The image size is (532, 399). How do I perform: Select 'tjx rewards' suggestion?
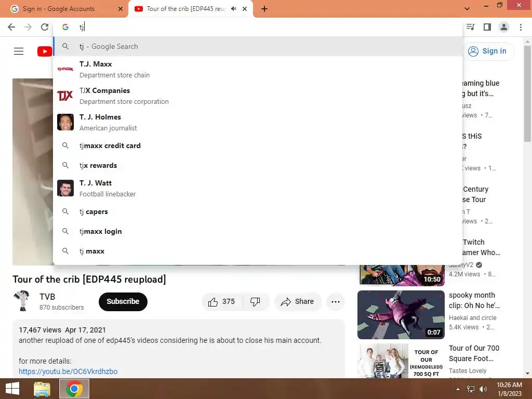coord(258,165)
